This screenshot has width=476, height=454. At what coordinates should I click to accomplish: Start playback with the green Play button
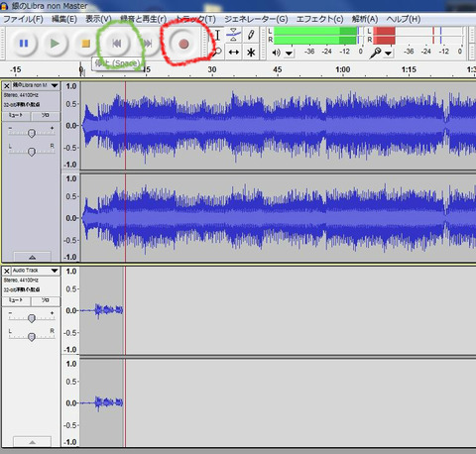pos(55,44)
